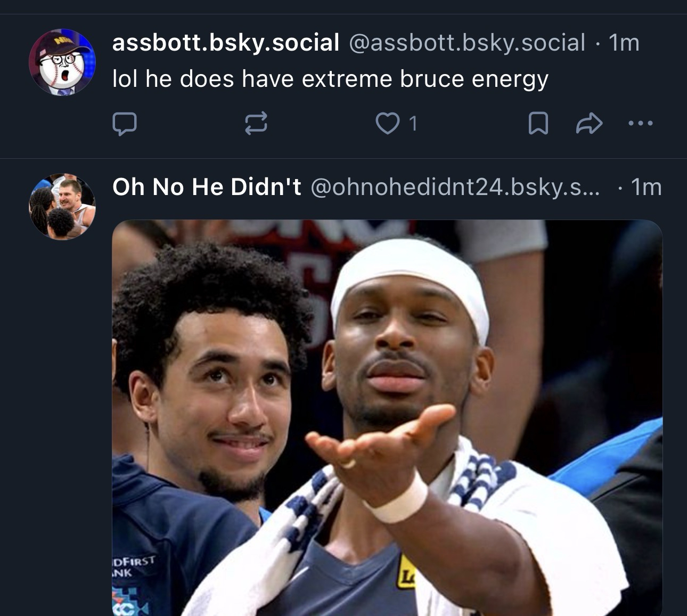Click the 1m timestamp on assbott's post
The image size is (687, 616).
coord(624,43)
